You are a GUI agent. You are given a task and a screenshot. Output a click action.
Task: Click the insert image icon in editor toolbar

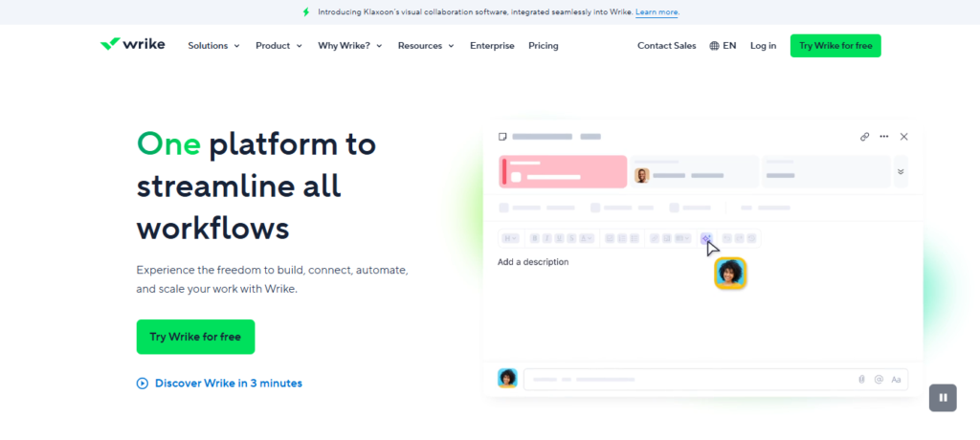(x=667, y=238)
